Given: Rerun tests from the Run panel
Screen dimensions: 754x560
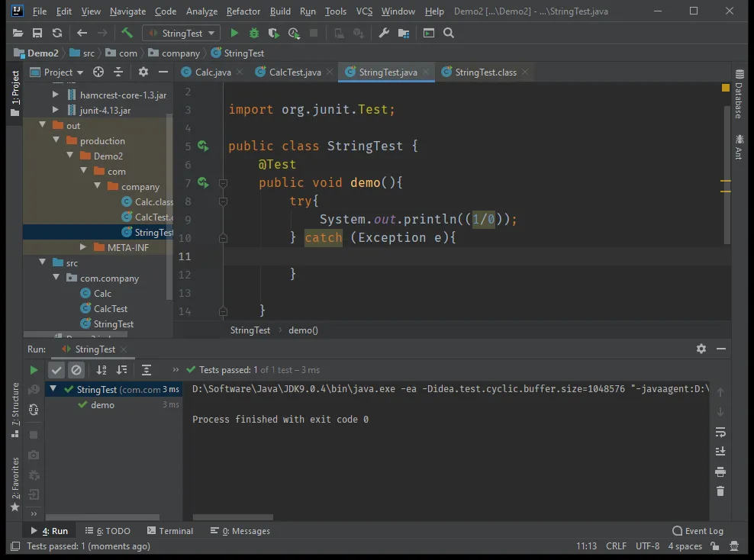Looking at the screenshot, I should [x=34, y=370].
